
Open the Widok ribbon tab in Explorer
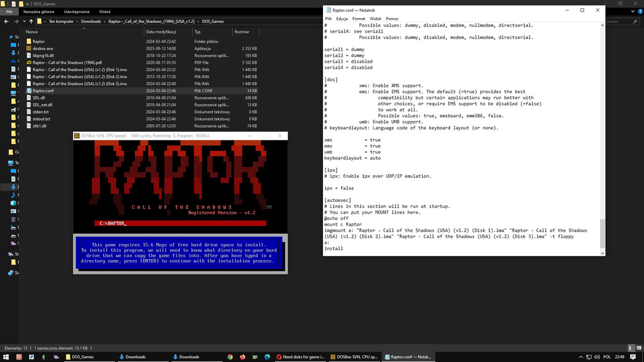(105, 12)
